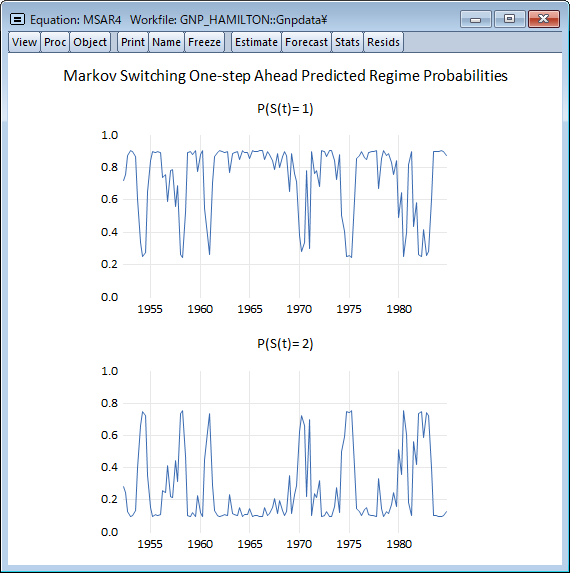Select the P(S(t)=1) graph title
Image resolution: width=570 pixels, height=573 pixels.
pyautogui.click(x=285, y=109)
